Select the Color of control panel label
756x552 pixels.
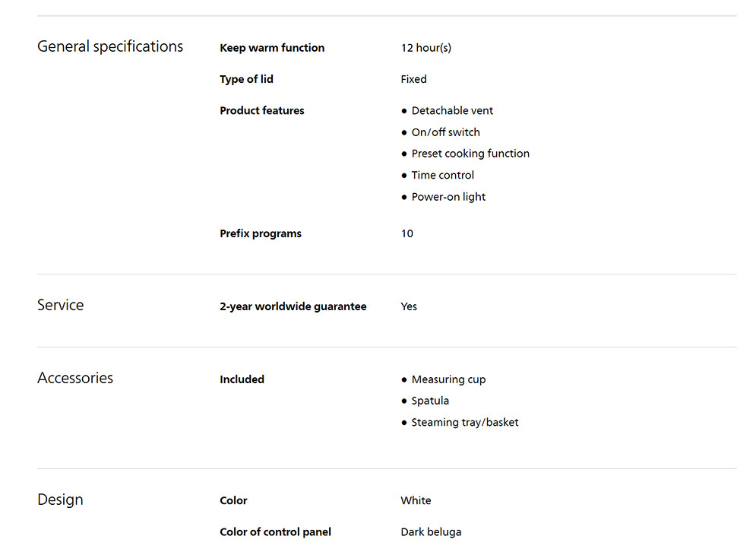[x=275, y=532]
